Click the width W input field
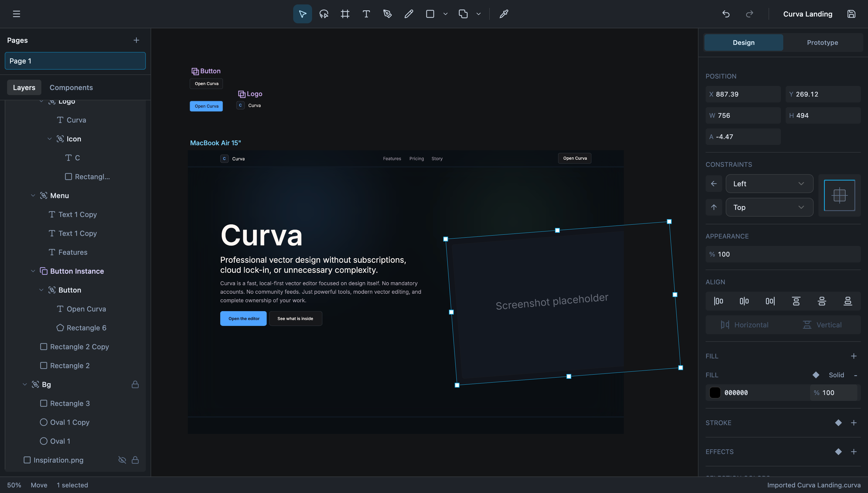The width and height of the screenshot is (868, 493). pyautogui.click(x=743, y=115)
